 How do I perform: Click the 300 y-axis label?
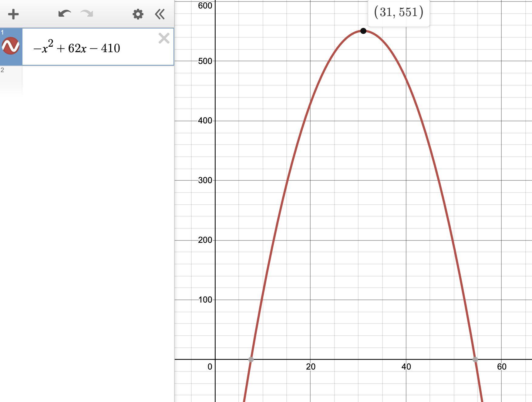coord(205,180)
